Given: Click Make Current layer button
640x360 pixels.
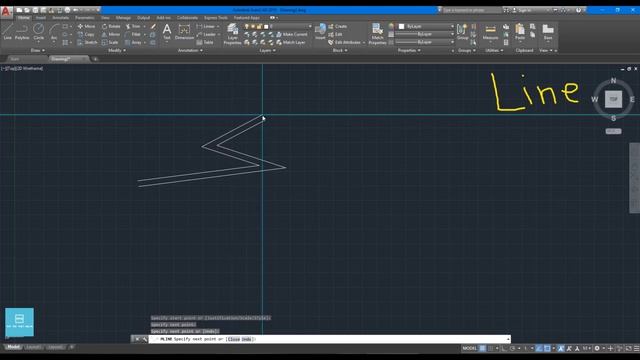Looking at the screenshot, I should coord(292,34).
